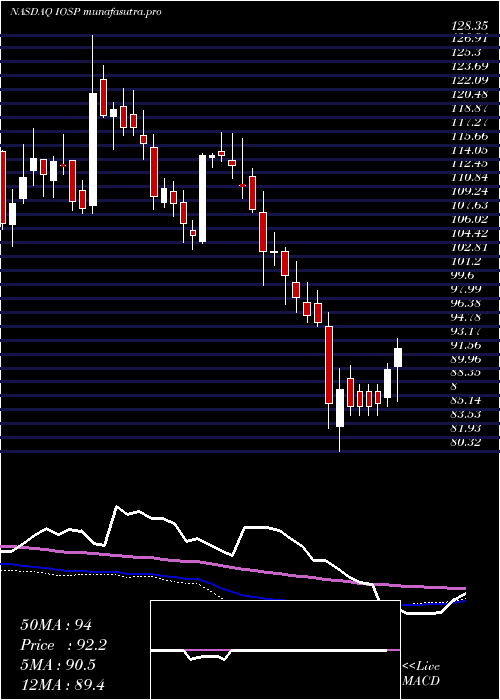500x700 pixels.
Task: Select the 118.87 price level
Action: [x=472, y=108]
